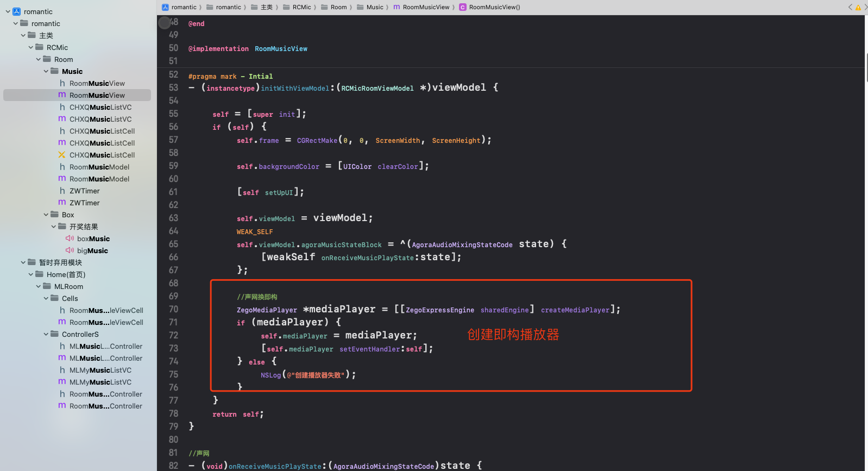Select the boxMusic audio file
This screenshot has width=868, height=471.
(x=93, y=238)
